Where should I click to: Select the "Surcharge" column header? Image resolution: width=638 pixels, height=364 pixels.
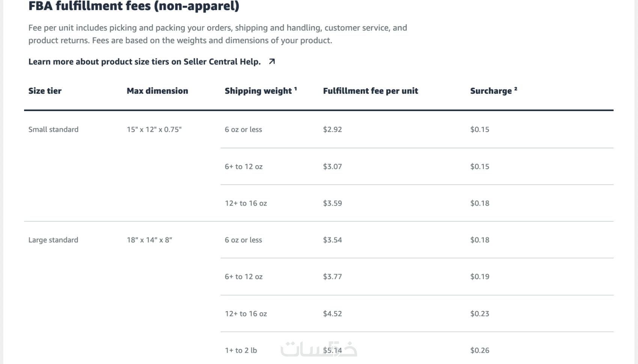(491, 91)
